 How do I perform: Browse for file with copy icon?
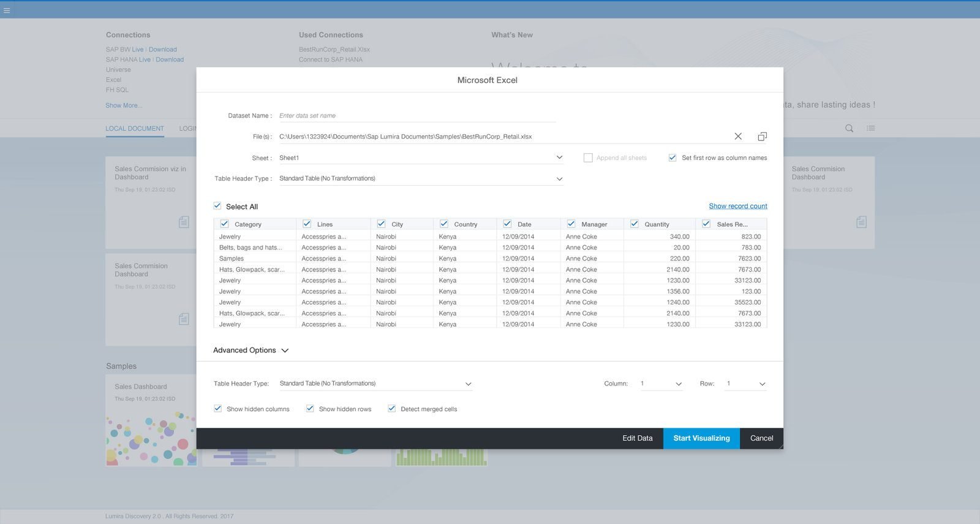[x=763, y=137]
